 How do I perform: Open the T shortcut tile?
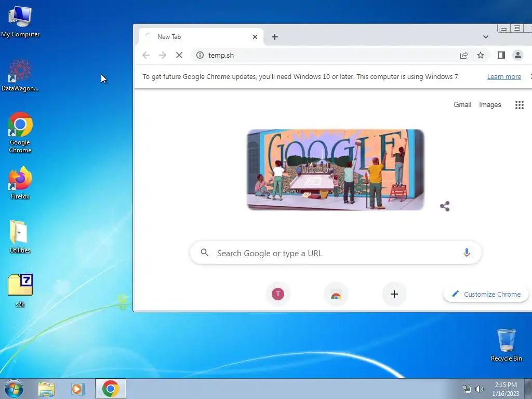[x=278, y=294]
